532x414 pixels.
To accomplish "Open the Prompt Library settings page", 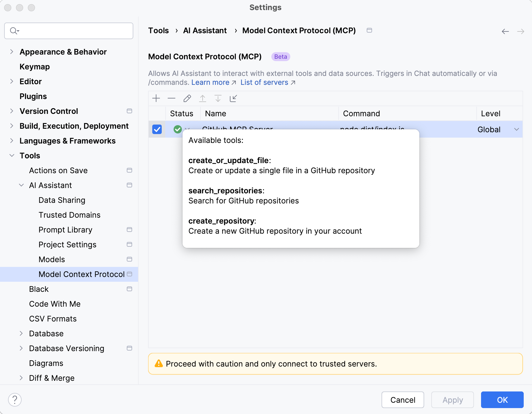I will point(65,230).
